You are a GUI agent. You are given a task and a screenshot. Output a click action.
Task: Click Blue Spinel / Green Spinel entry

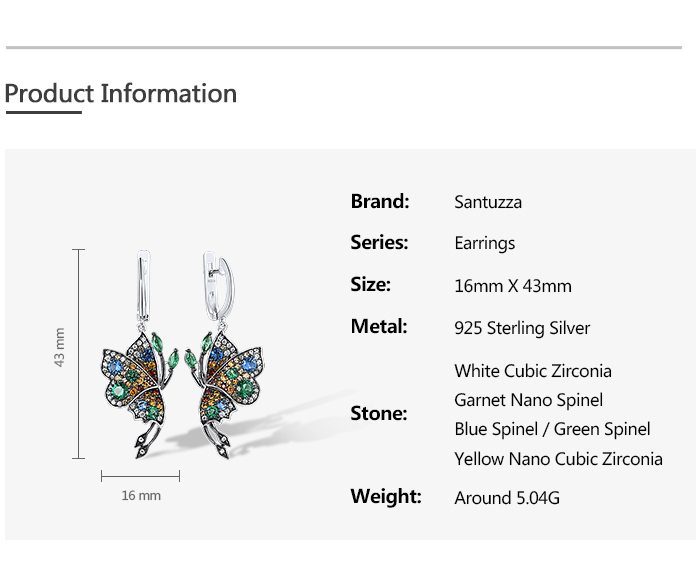pos(552,429)
